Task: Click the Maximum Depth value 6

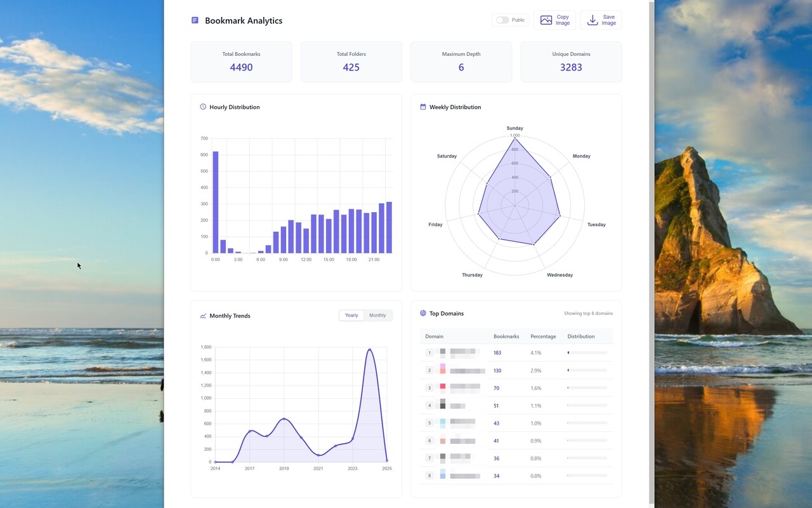Action: 461,67
